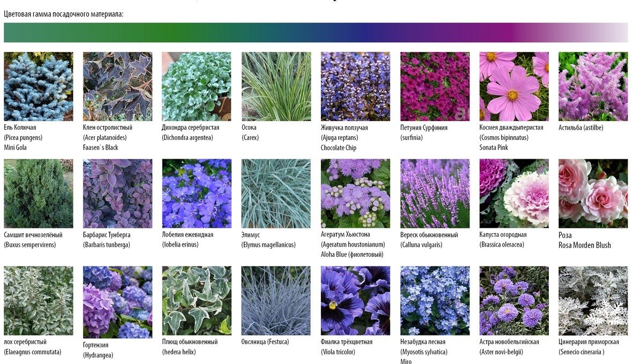Open the white Senecio cineraria foliage image

(593, 301)
